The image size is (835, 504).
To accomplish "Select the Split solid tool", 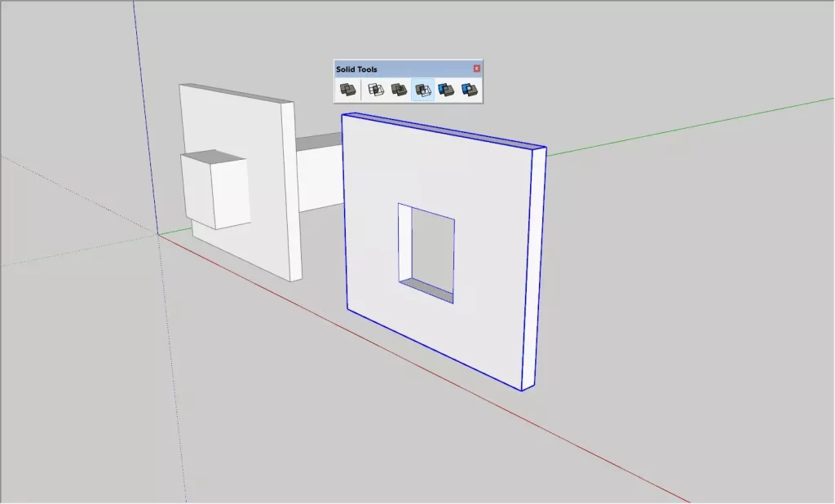I will (470, 90).
